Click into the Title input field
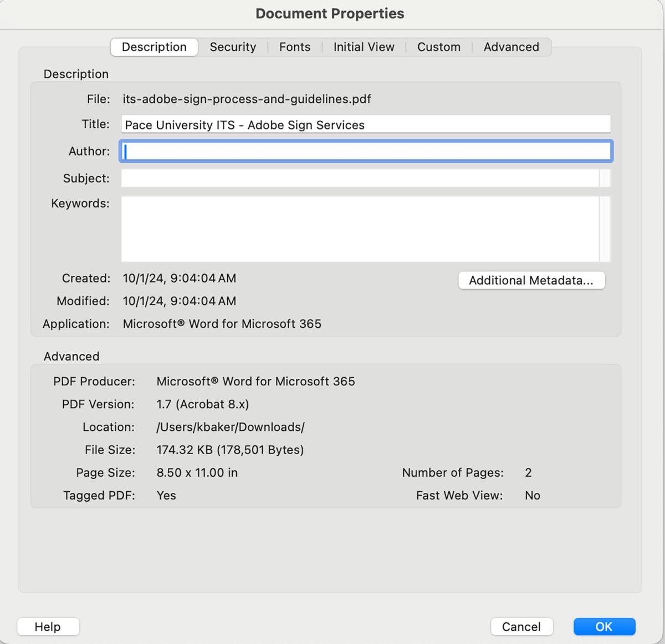This screenshot has width=665, height=644. point(366,125)
